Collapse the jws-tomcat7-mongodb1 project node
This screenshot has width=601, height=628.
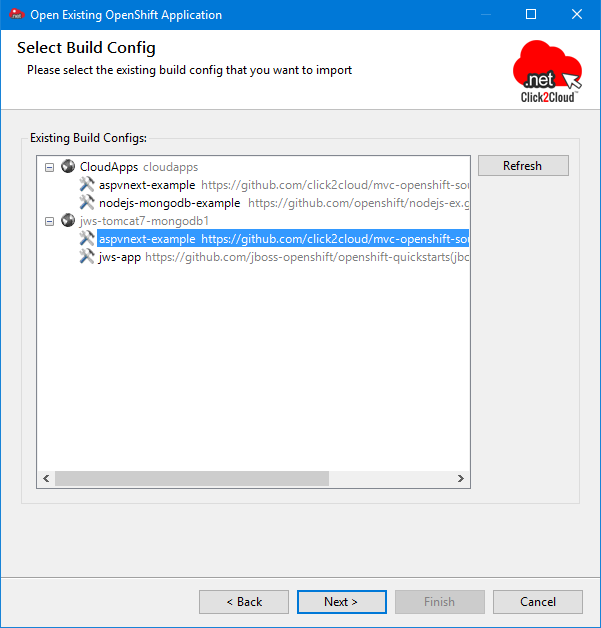(x=49, y=220)
